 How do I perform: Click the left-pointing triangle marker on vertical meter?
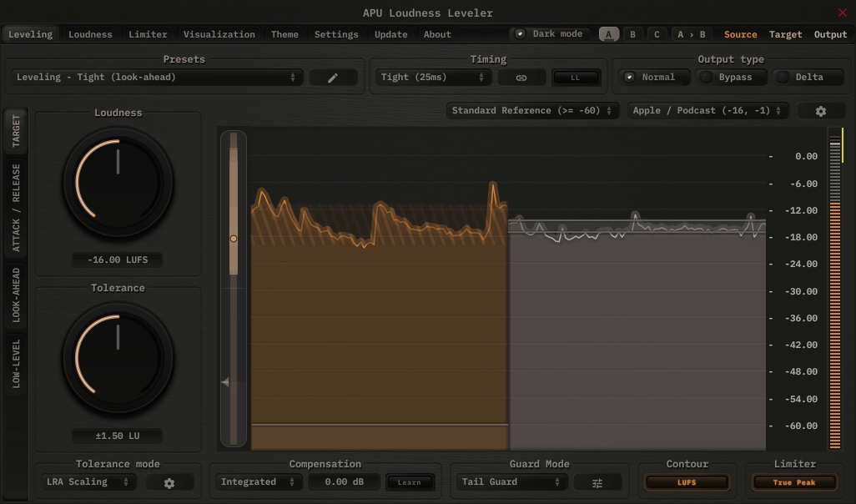225,382
